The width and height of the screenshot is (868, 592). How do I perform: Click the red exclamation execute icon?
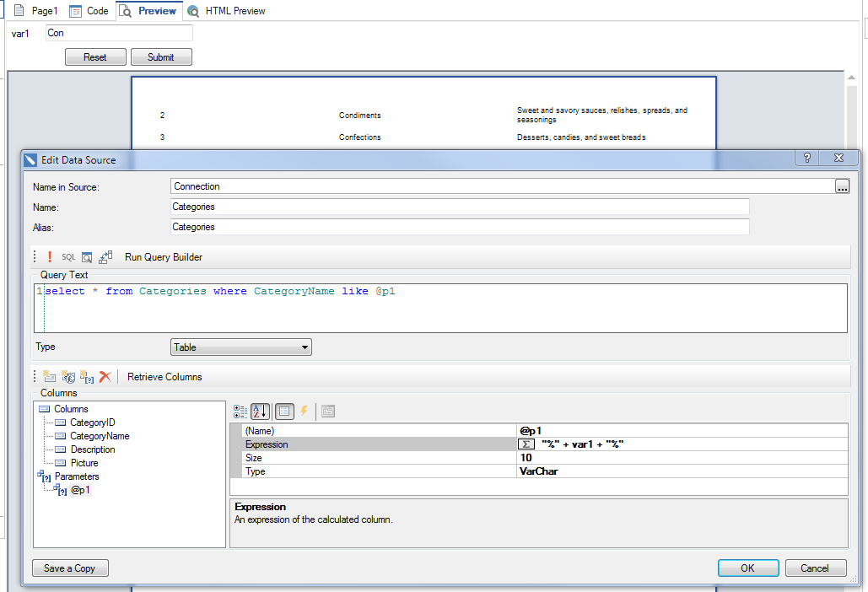[50, 256]
